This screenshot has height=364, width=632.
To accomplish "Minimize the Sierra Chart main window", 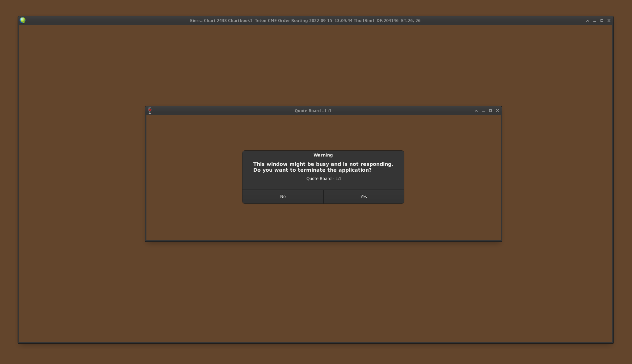I will (595, 21).
